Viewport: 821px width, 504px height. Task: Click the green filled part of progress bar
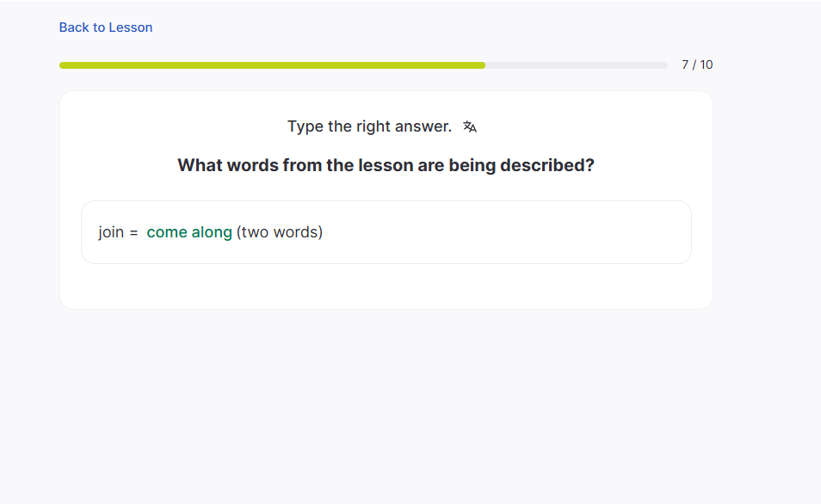[x=272, y=65]
